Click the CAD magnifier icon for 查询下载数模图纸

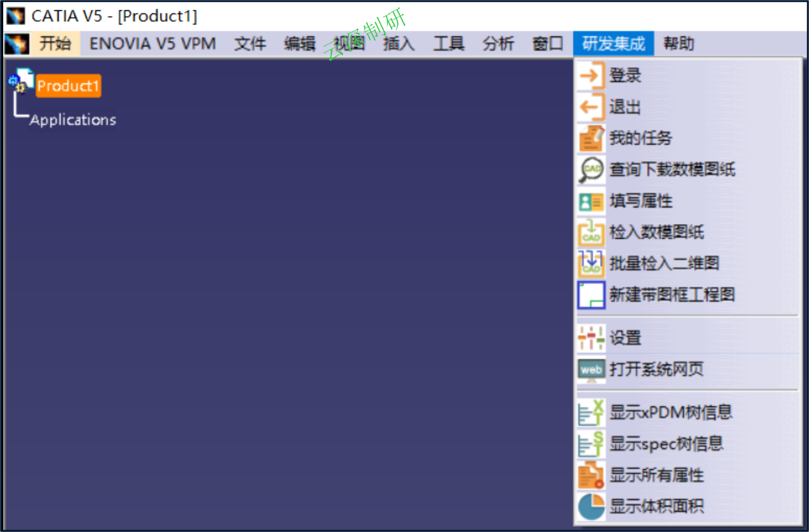[591, 169]
